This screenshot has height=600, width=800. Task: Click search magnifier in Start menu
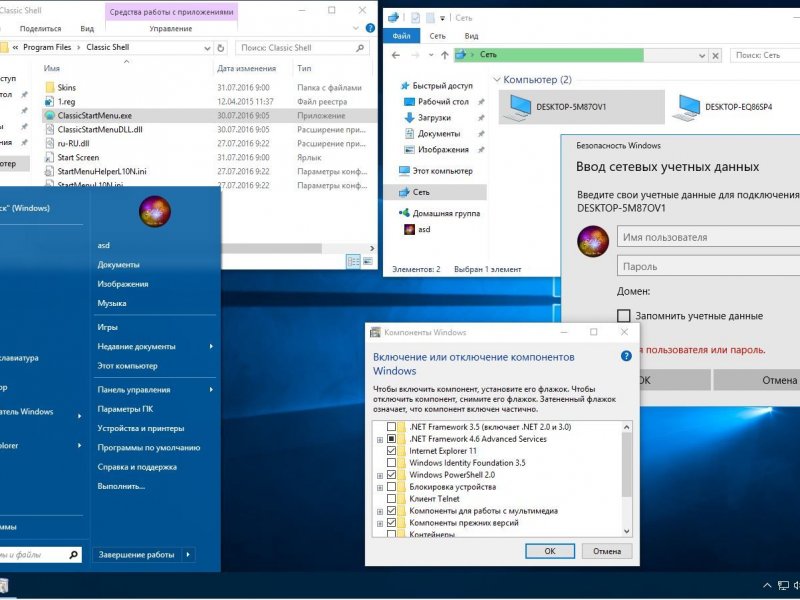[73, 554]
